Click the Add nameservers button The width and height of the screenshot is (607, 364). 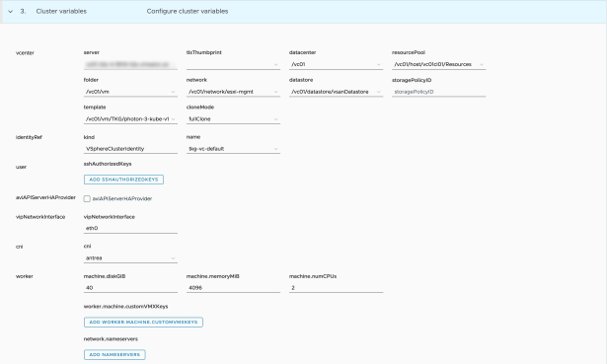(x=114, y=355)
